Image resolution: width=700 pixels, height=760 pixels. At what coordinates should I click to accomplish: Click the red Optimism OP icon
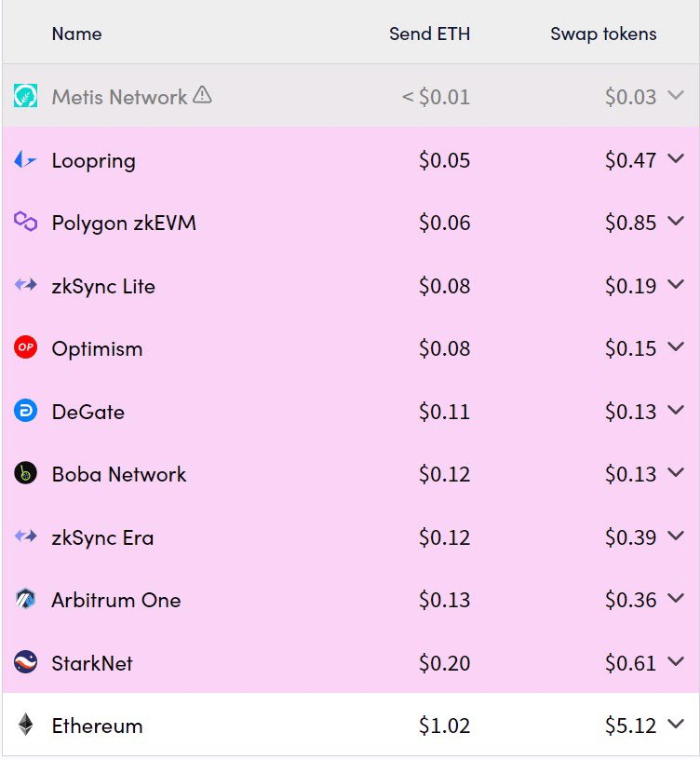26,347
